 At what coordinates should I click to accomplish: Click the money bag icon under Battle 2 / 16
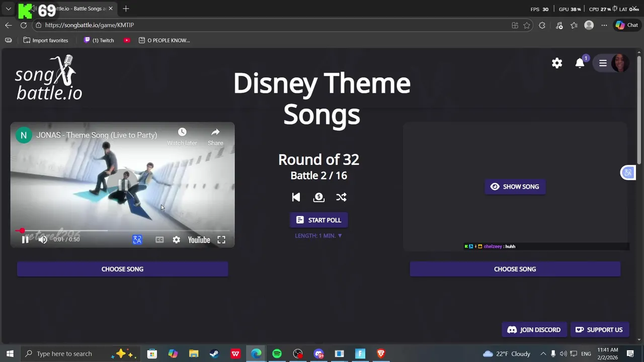click(x=318, y=198)
